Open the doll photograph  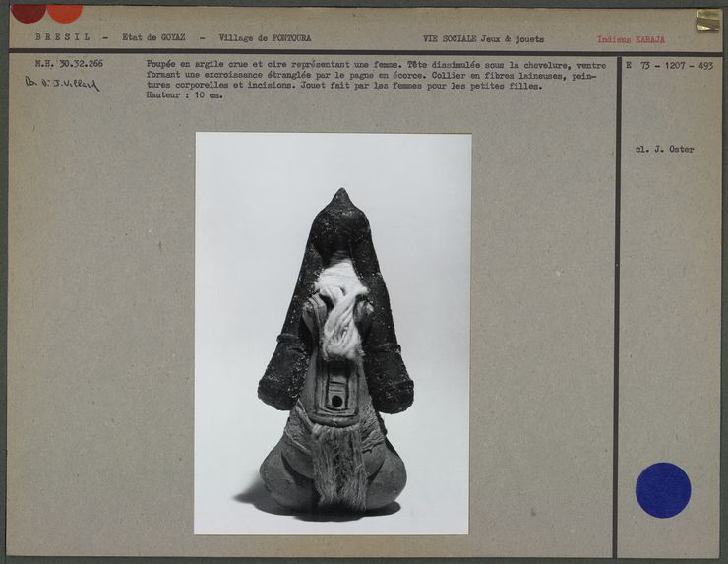(x=333, y=333)
